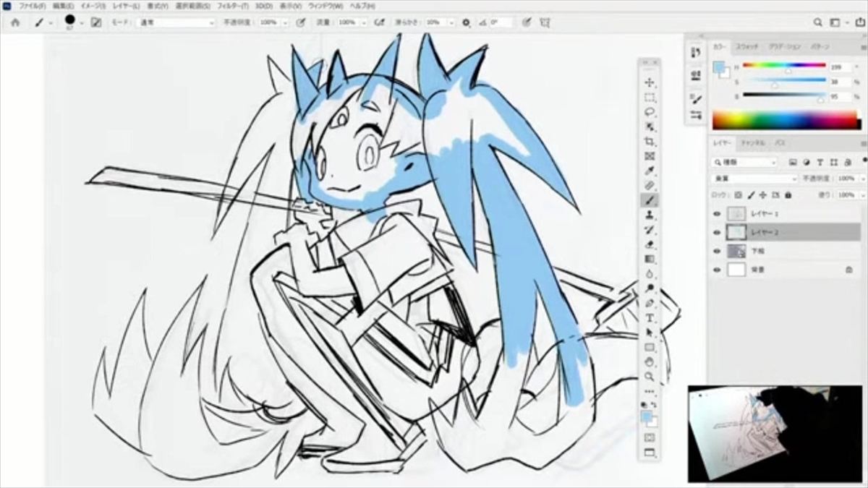This screenshot has width=868, height=488.
Task: Toggle lock position
Action: pyautogui.click(x=763, y=195)
